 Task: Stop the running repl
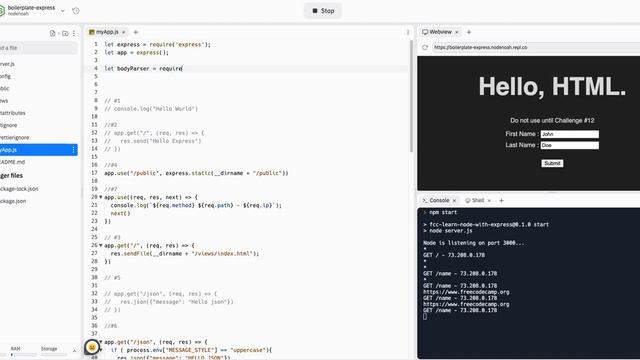323,11
